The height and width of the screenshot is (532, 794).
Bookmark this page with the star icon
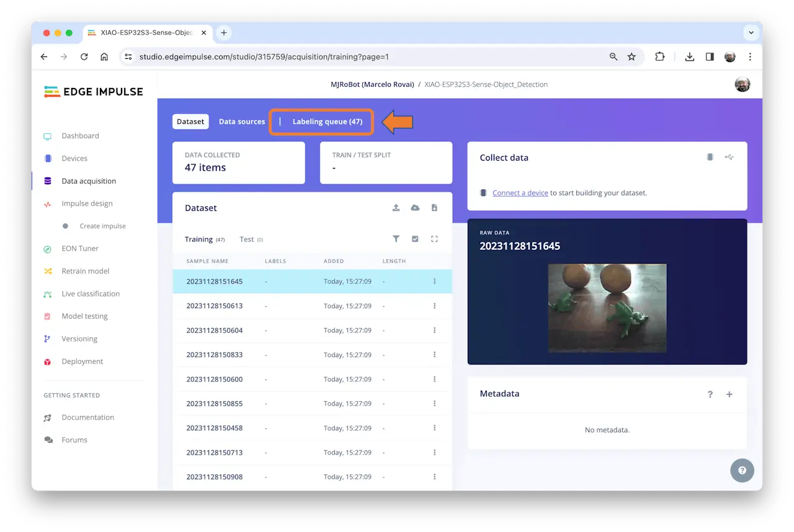point(631,56)
